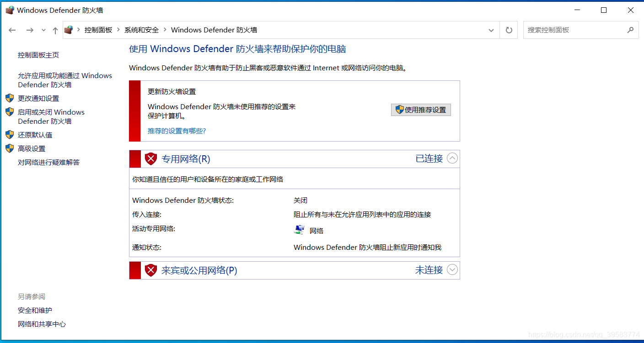The image size is (644, 343).
Task: Click the firewall icon in address bar
Action: tap(69, 30)
